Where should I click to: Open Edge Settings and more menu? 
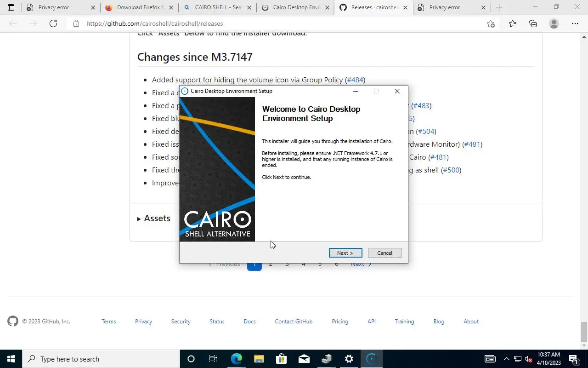(x=575, y=23)
